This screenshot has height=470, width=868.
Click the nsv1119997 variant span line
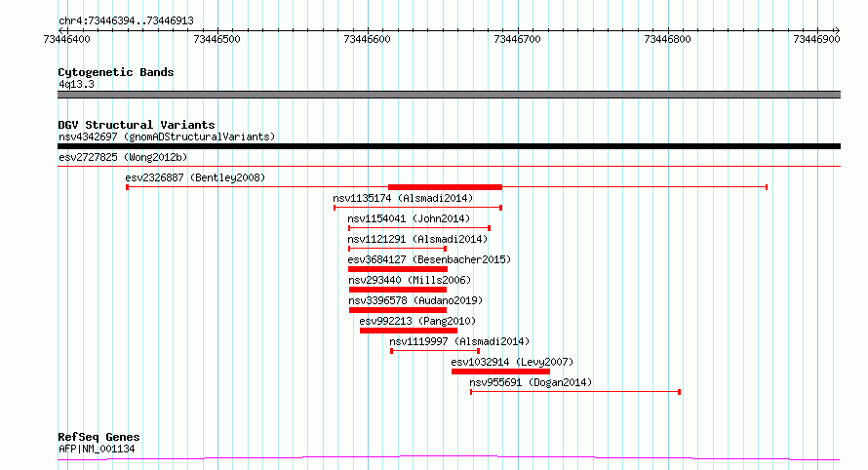pos(435,351)
